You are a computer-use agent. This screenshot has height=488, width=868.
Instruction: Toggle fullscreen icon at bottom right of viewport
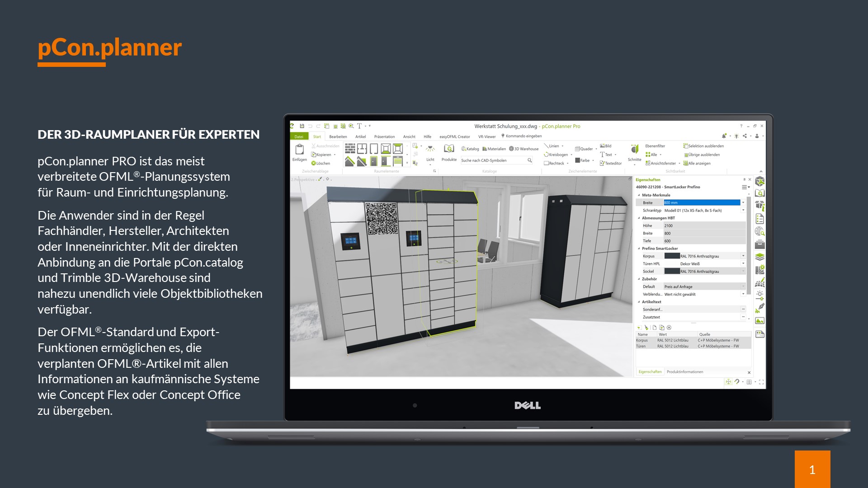(x=761, y=382)
